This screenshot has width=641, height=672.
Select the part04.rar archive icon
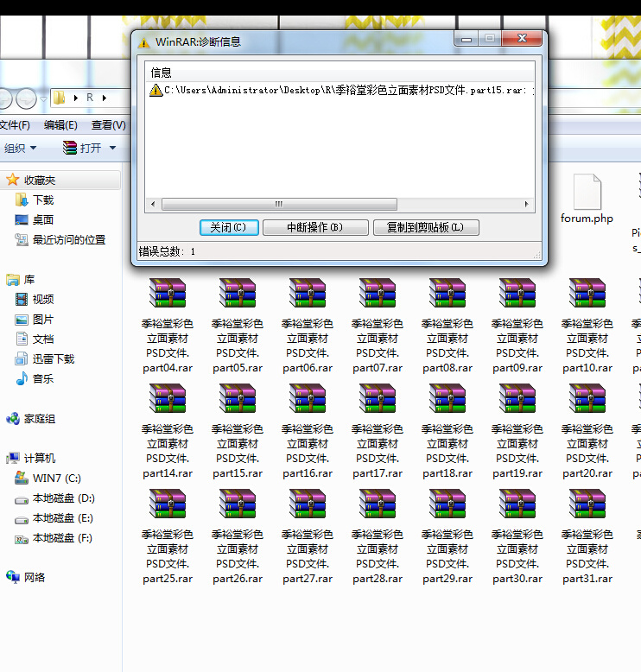[x=168, y=295]
